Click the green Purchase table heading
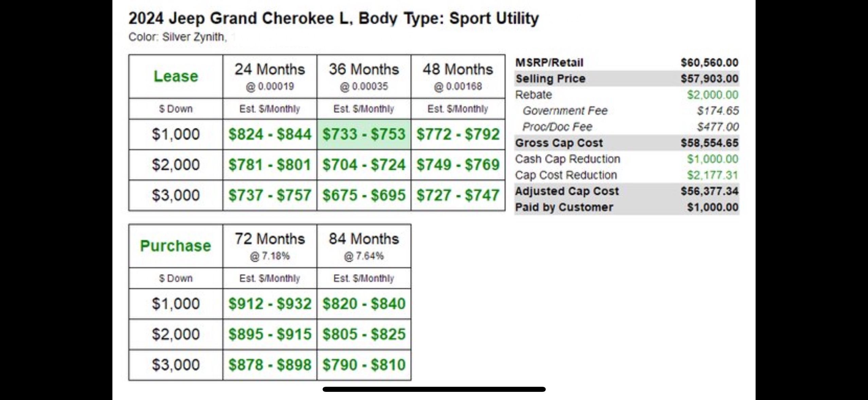 (x=176, y=246)
